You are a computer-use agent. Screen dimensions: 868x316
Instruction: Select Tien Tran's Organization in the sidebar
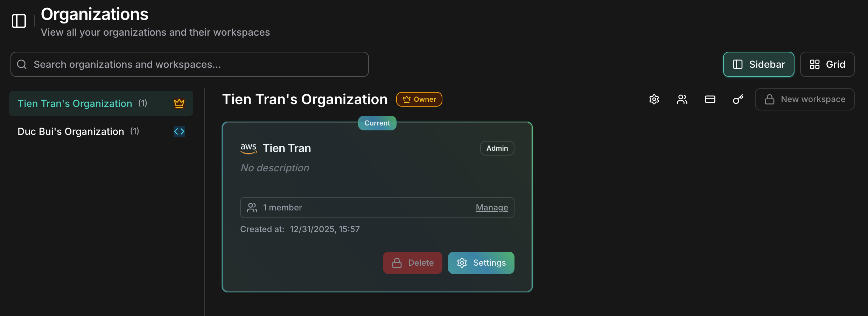[x=75, y=103]
